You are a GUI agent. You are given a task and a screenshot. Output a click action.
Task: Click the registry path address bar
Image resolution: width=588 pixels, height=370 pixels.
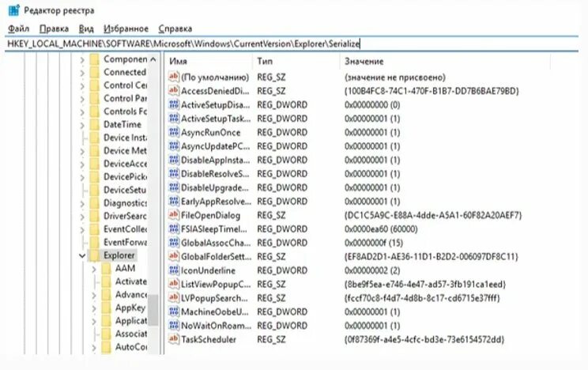click(292, 44)
